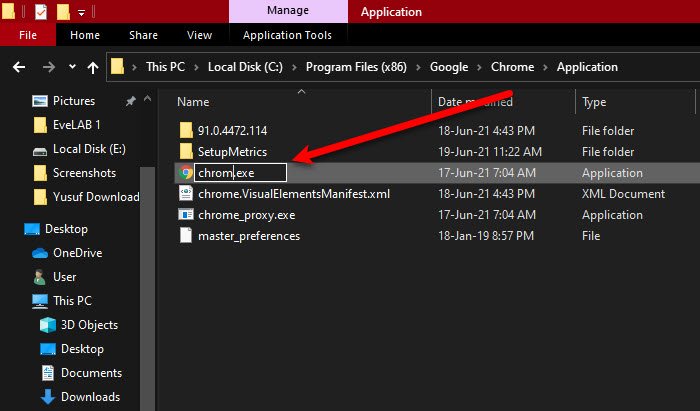The height and width of the screenshot is (411, 700).
Task: Go forward with the right arrow
Action: pos(49,67)
